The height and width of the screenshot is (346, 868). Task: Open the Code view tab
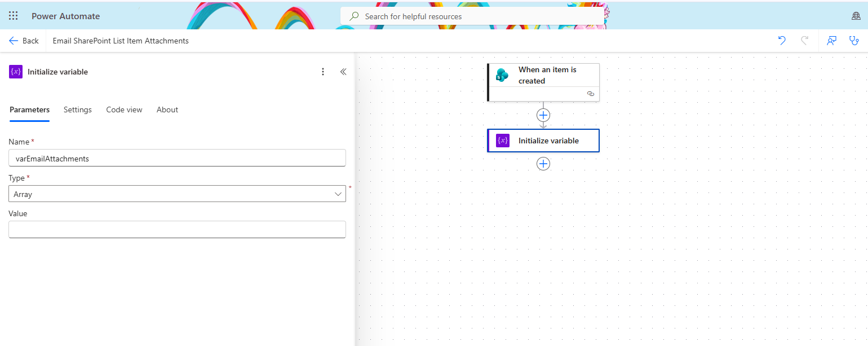[x=124, y=110]
